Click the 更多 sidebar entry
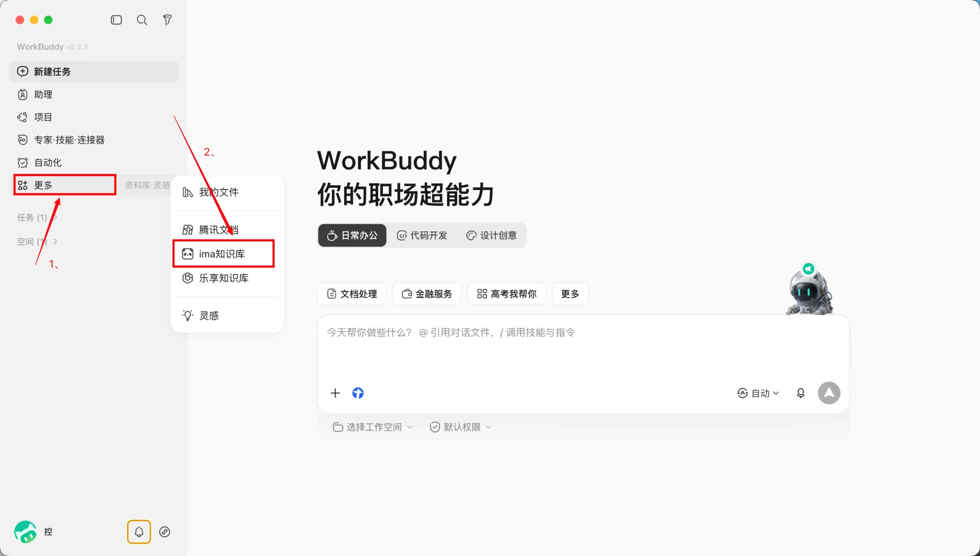Image resolution: width=980 pixels, height=556 pixels. 65,185
